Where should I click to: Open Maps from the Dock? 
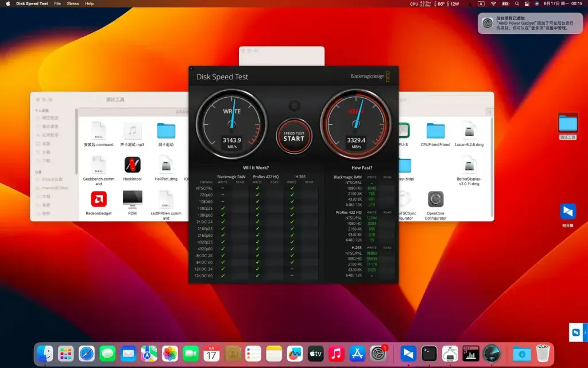tap(149, 354)
